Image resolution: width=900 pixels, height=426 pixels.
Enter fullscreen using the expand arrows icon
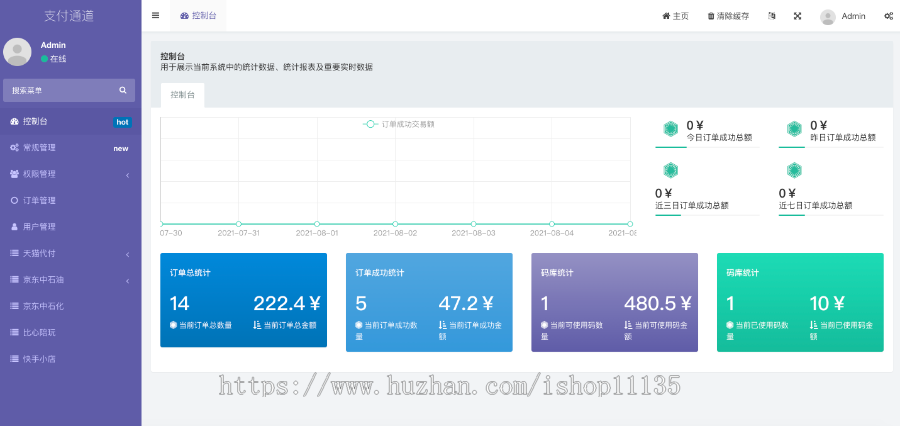798,16
